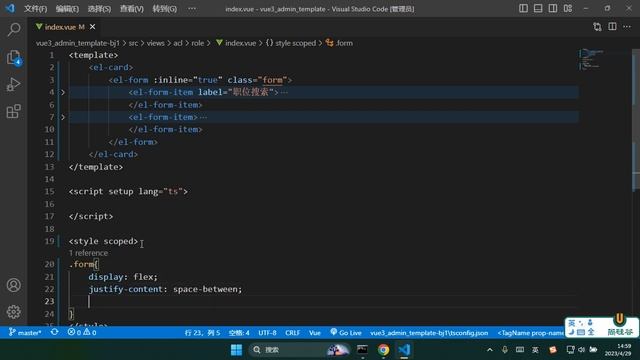Click the acl breadcrumb segment
The height and width of the screenshot is (360, 640).
178,43
